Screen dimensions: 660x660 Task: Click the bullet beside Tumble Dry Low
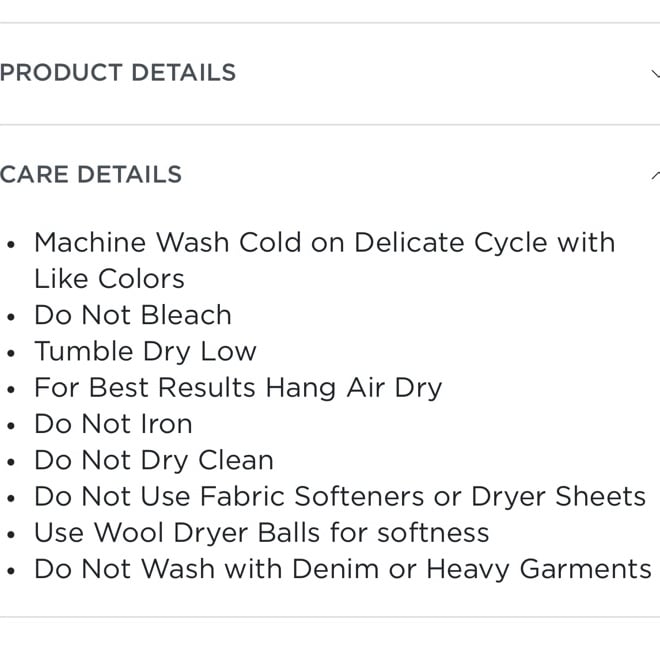[11, 353]
